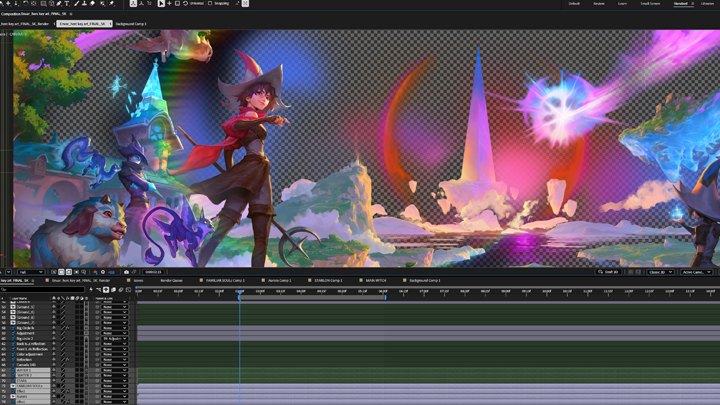Open the magnification ratio dropdown

9,272
